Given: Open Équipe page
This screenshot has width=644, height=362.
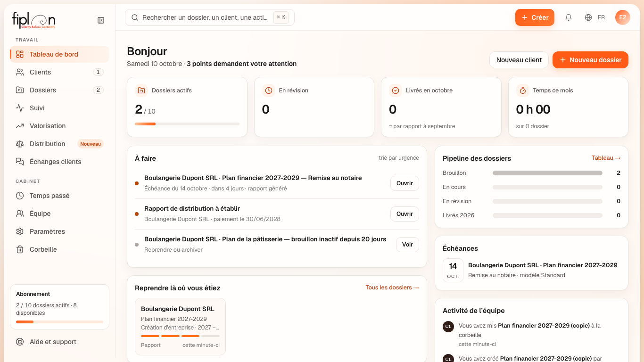Looking at the screenshot, I should click(59, 214).
